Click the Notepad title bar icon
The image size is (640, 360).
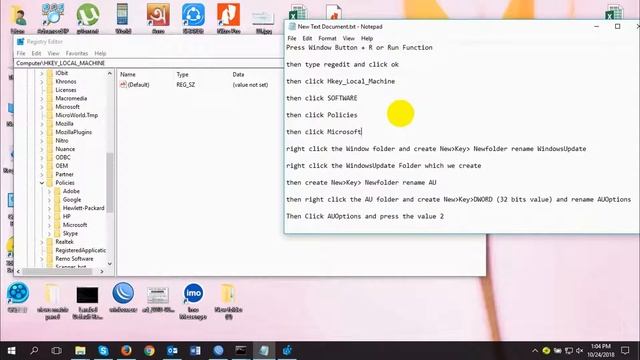[x=292, y=27]
